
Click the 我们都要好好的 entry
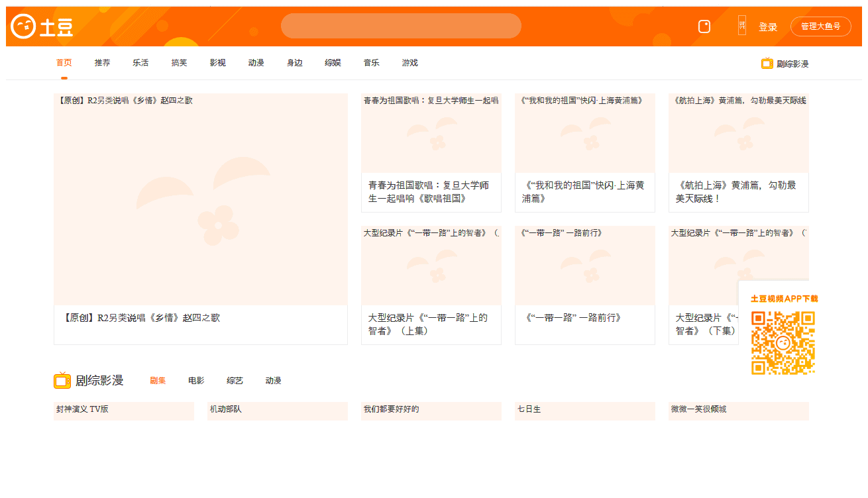tap(431, 411)
